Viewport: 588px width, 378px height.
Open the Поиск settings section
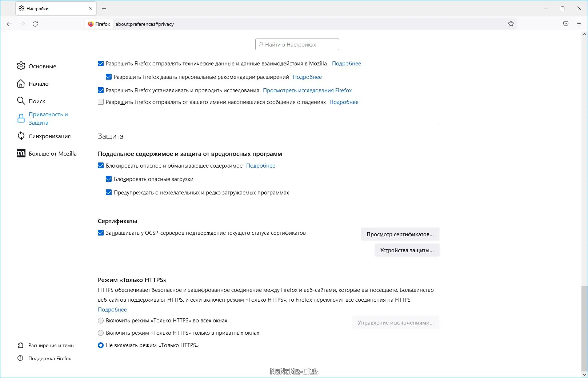pyautogui.click(x=37, y=101)
